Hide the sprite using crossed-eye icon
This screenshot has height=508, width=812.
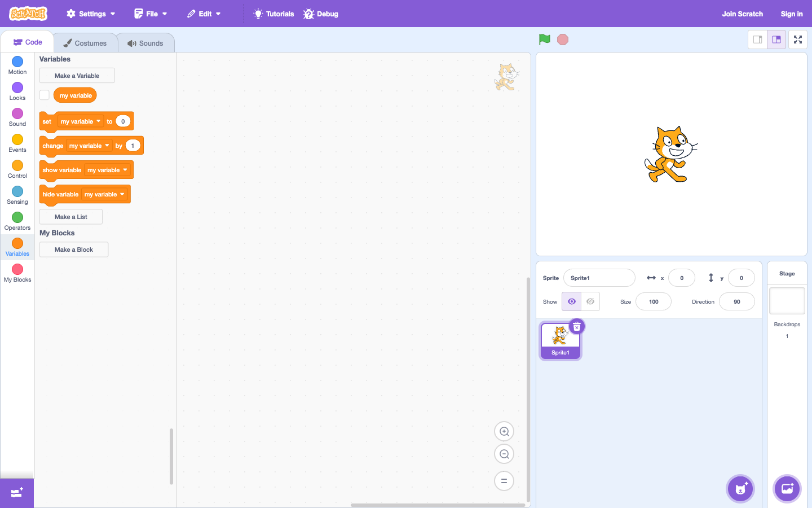click(590, 301)
